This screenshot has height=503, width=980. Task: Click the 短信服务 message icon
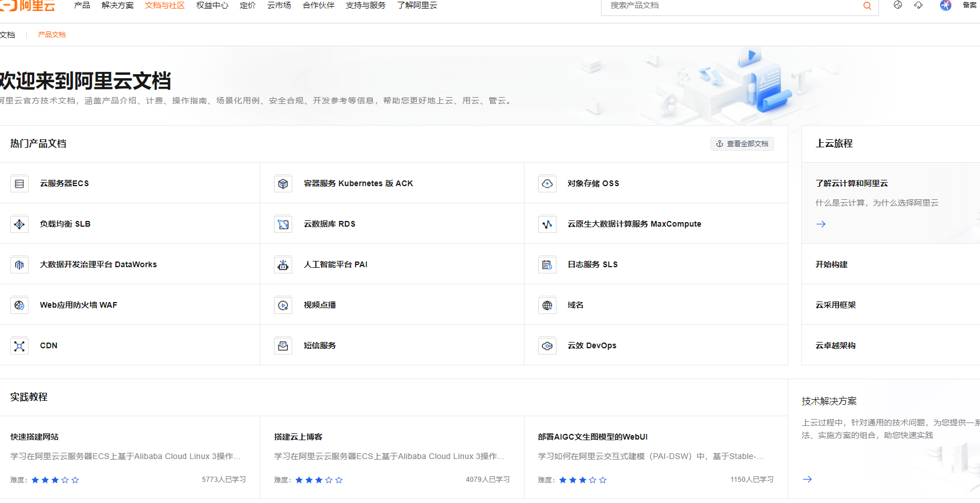pyautogui.click(x=283, y=345)
